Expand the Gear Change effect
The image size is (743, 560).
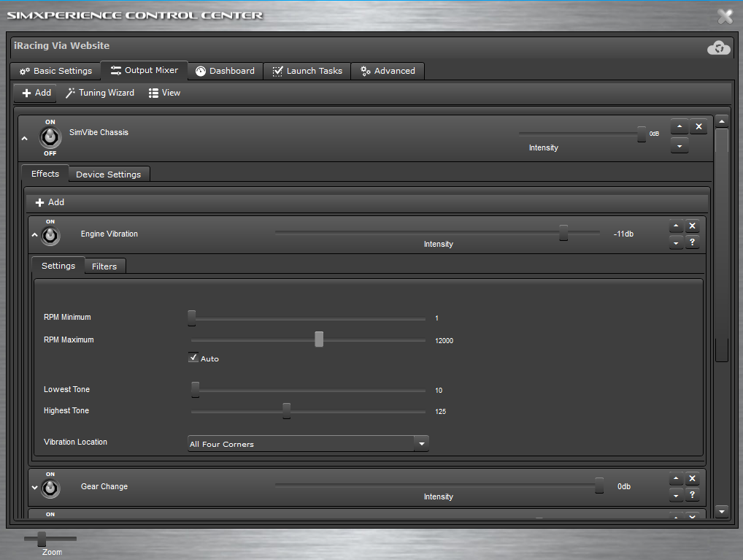point(34,488)
